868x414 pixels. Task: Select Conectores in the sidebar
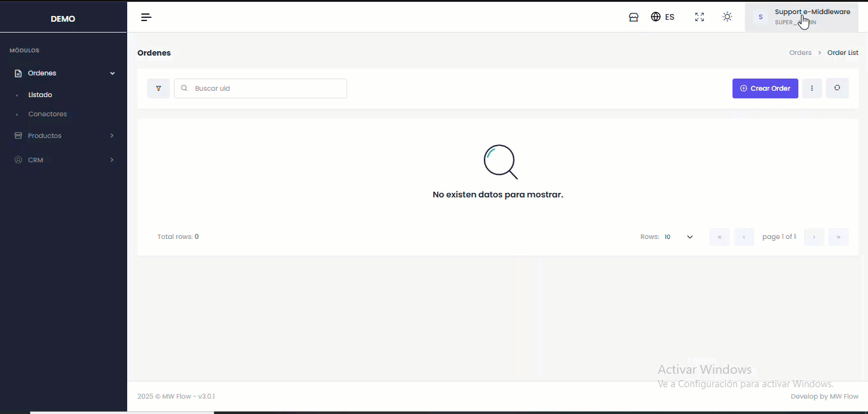pos(47,114)
